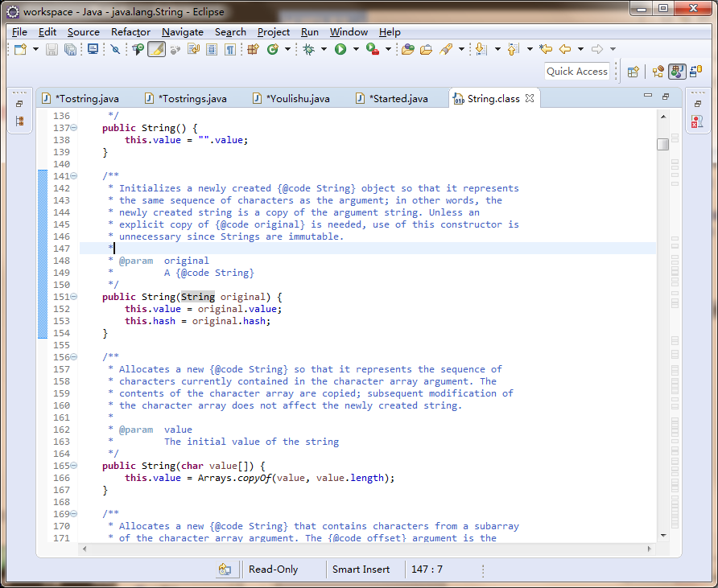Click the Skip All Breakpoints icon

pos(115,49)
